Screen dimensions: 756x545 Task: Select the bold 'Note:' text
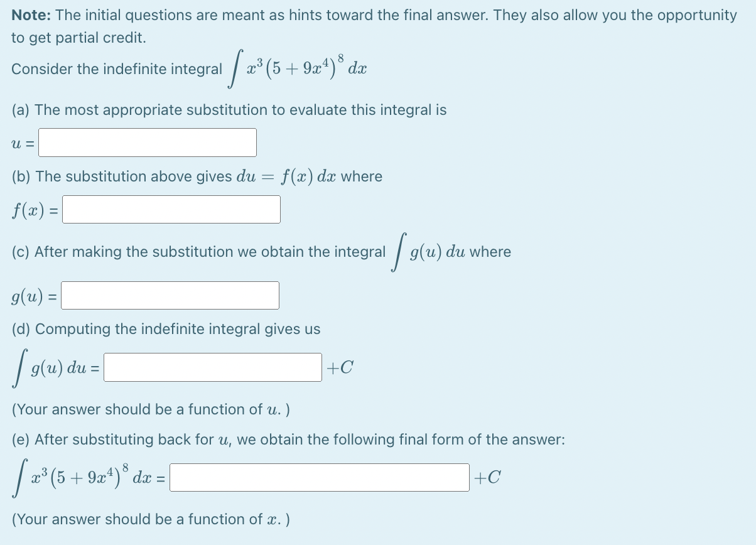[30, 14]
